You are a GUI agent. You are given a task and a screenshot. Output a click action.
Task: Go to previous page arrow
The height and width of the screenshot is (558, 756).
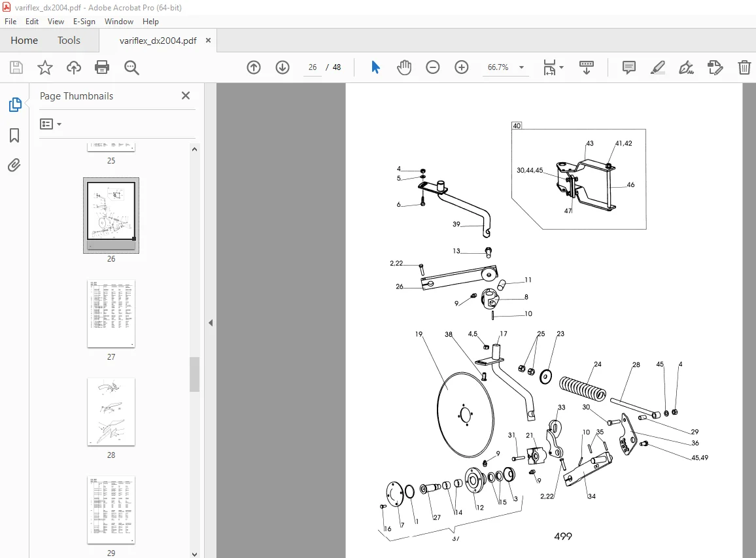pos(254,67)
